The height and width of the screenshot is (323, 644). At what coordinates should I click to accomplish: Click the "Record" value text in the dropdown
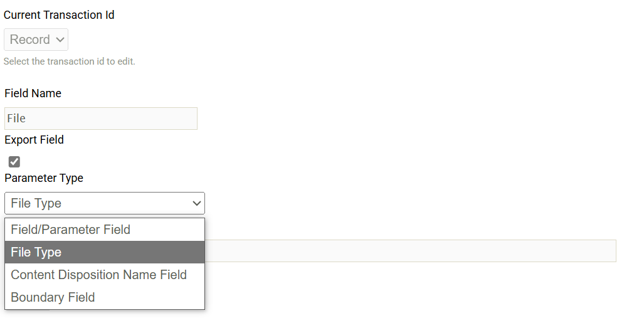click(29, 40)
